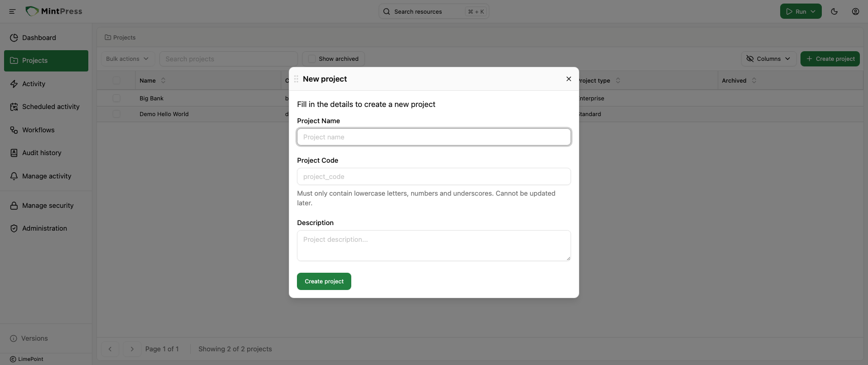Expand the Run dropdown button
Image resolution: width=868 pixels, height=365 pixels.
(x=800, y=11)
